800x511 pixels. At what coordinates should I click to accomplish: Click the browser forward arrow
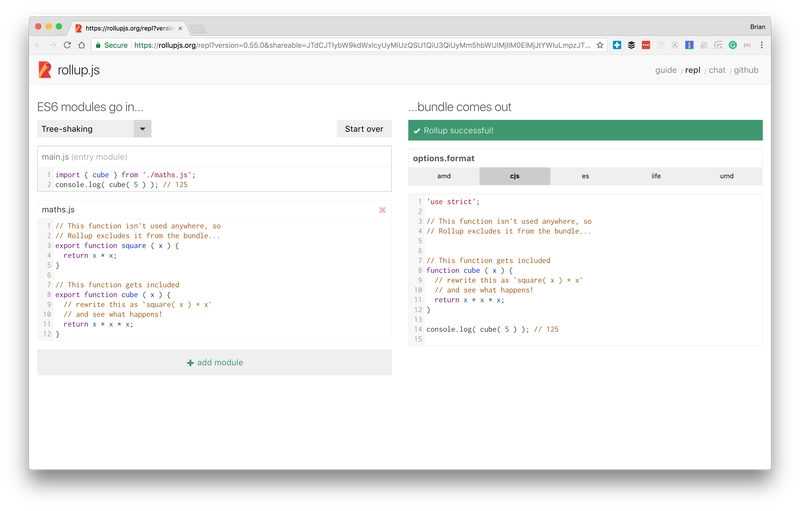point(53,45)
